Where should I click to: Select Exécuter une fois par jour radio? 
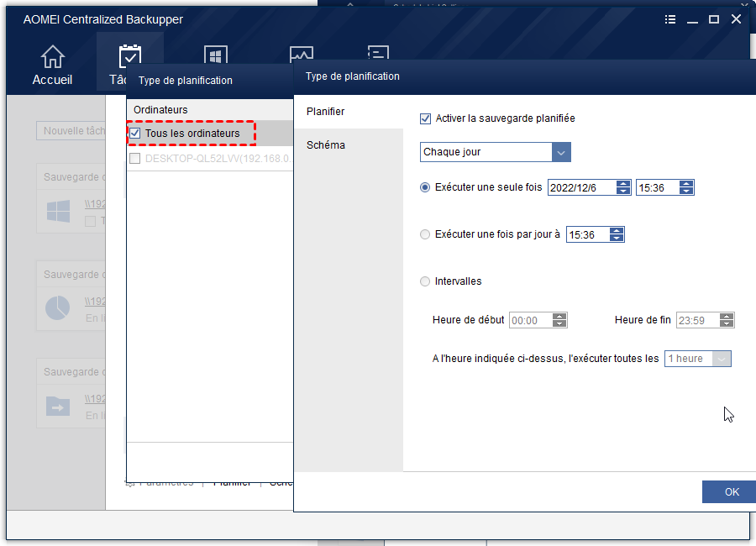pos(425,234)
